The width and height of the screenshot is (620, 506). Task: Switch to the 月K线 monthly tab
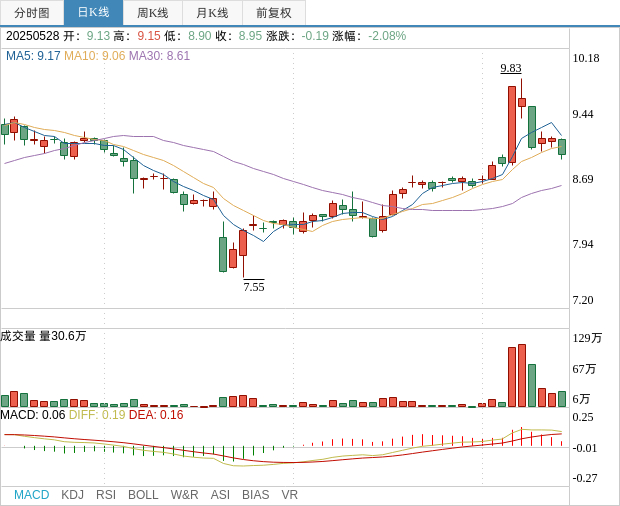pyautogui.click(x=212, y=13)
